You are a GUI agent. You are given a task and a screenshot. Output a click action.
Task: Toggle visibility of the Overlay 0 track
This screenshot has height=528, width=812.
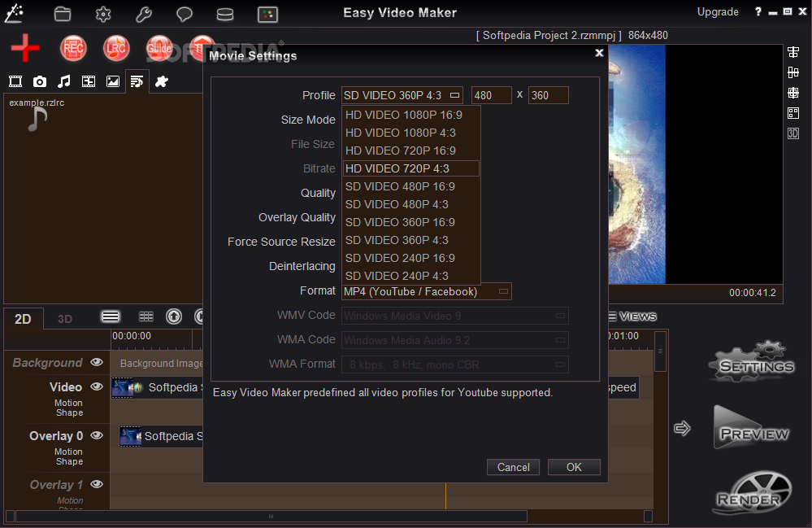tap(97, 435)
